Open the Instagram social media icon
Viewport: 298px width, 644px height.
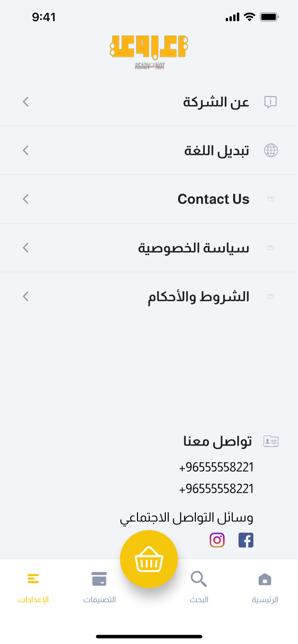[x=217, y=540]
